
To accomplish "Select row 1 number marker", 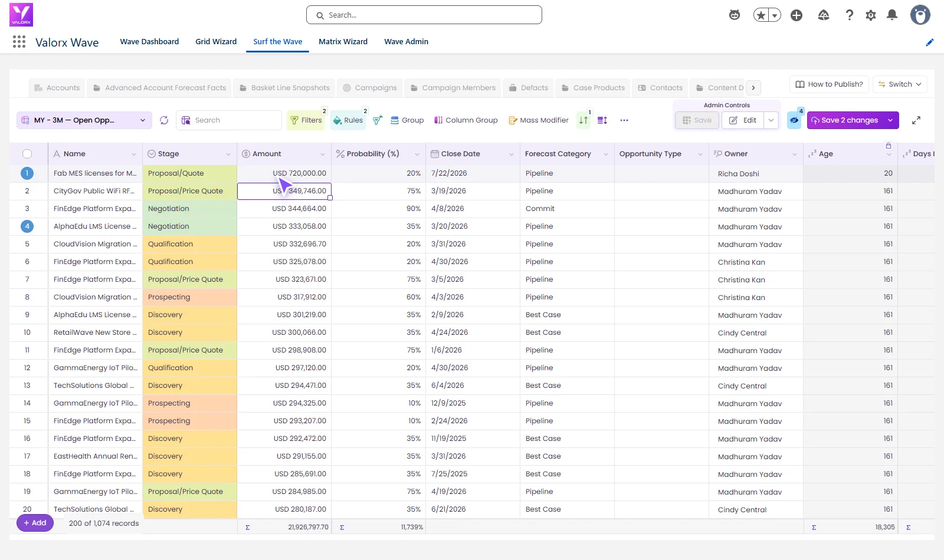I will pos(27,173).
